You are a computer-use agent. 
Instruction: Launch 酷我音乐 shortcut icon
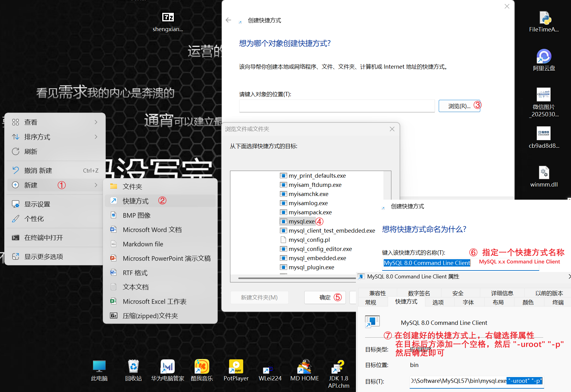pos(202,370)
